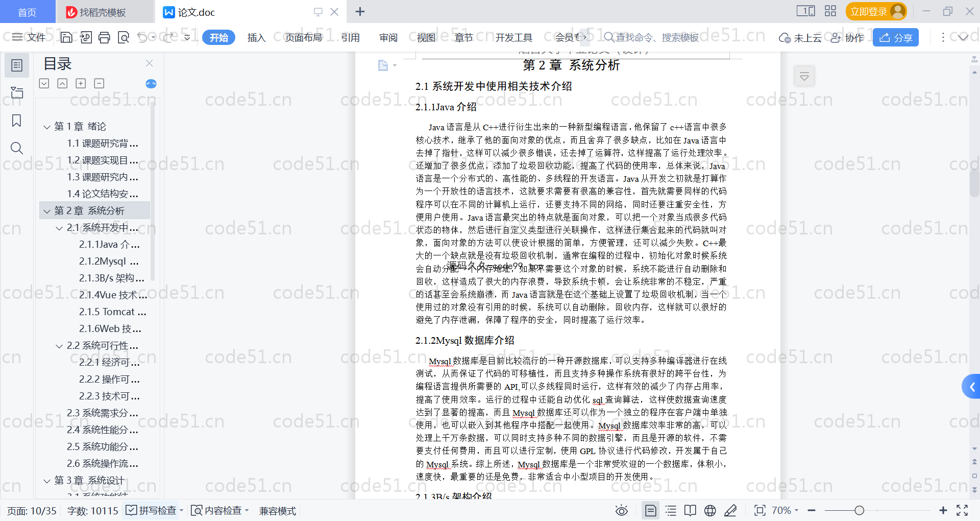This screenshot has width=980, height=521.
Task: Click the 协作 collaboration button
Action: click(x=847, y=38)
